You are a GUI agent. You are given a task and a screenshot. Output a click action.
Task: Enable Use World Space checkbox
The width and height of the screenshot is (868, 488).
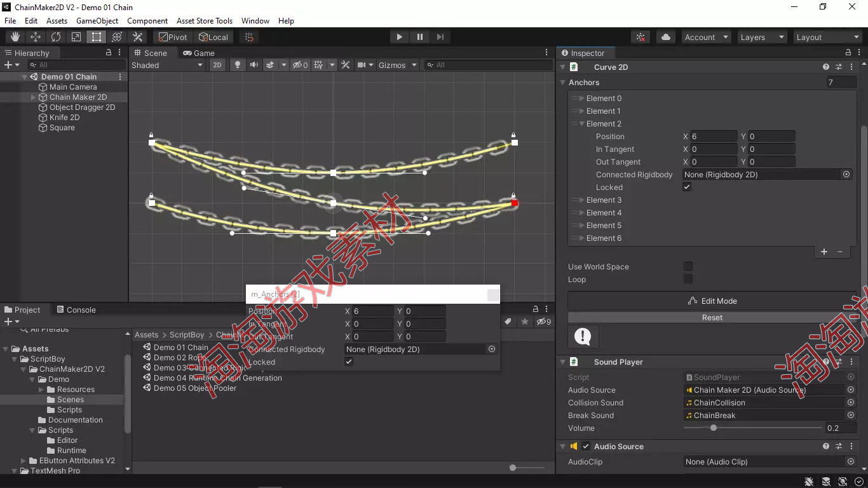pyautogui.click(x=688, y=266)
